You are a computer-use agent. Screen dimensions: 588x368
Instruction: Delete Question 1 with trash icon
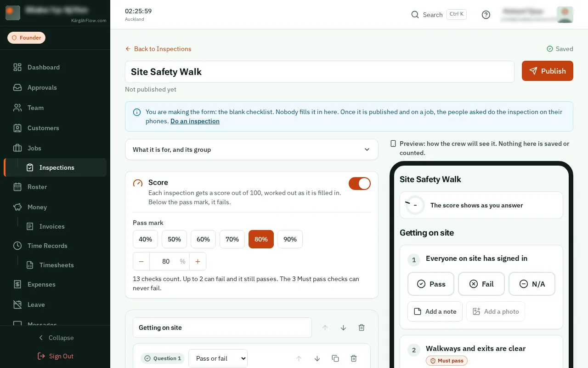coord(354,358)
